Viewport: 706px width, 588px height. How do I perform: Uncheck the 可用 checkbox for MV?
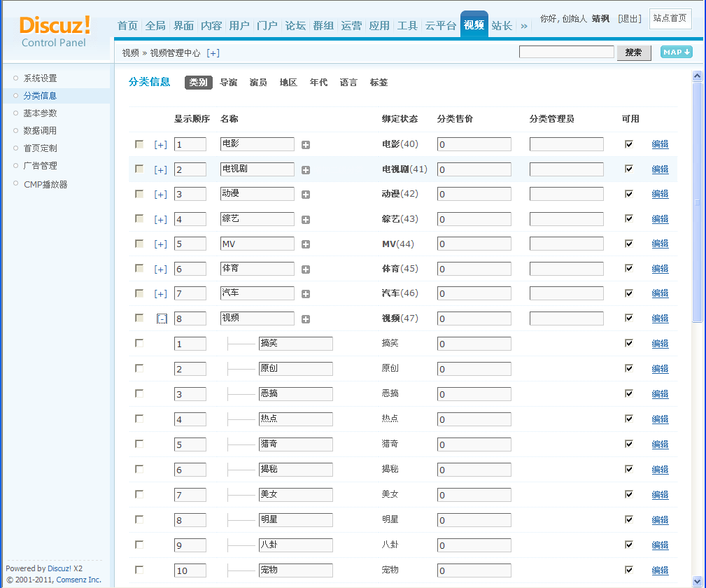point(629,244)
